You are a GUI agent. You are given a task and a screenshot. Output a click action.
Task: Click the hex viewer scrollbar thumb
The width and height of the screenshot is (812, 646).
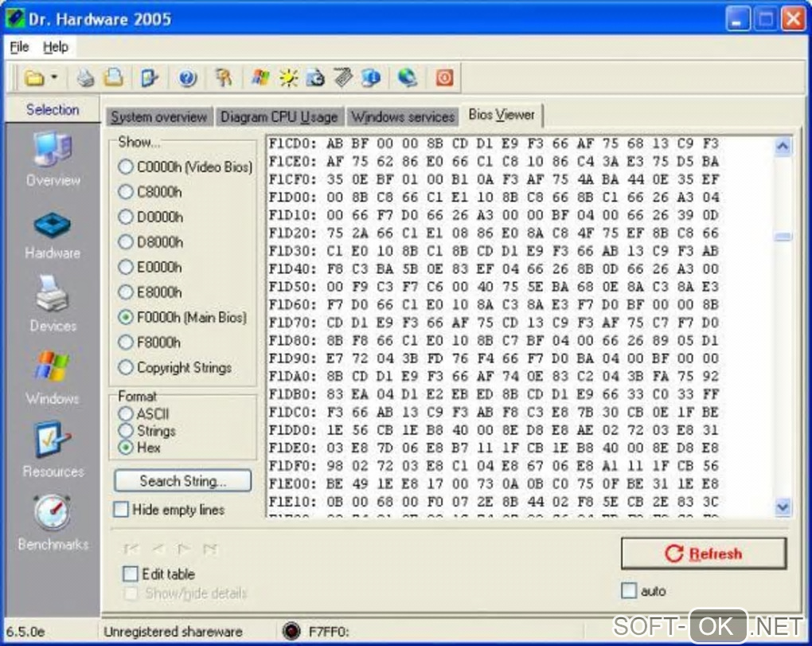point(783,237)
